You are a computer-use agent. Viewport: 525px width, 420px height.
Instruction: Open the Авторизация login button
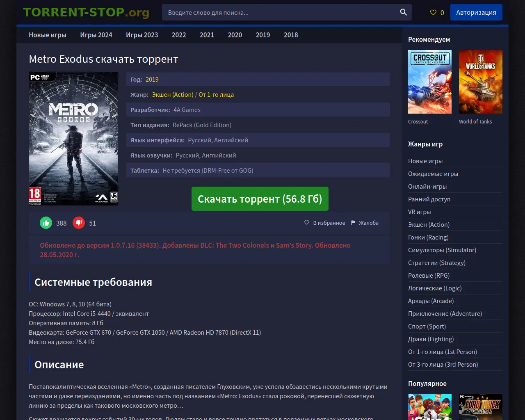click(476, 12)
